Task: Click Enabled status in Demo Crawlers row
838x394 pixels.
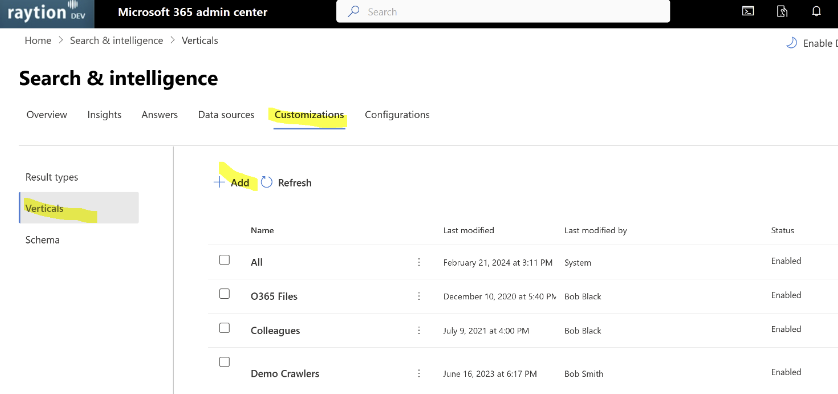Action: point(786,372)
